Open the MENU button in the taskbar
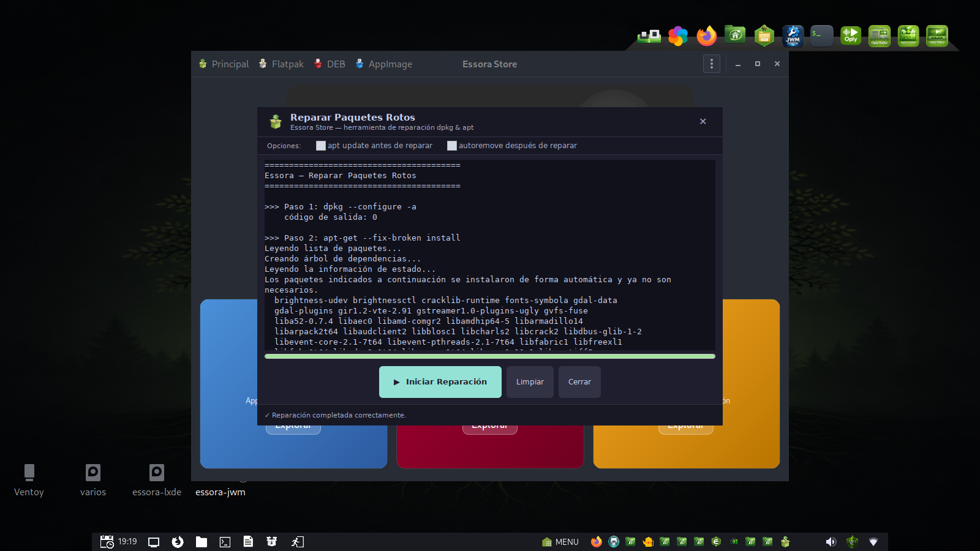The image size is (980, 551). point(560,542)
